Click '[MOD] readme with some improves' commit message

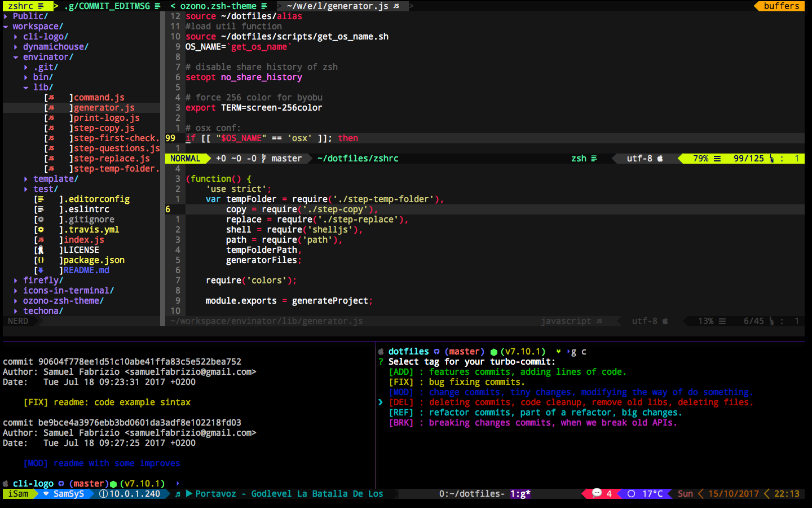101,463
